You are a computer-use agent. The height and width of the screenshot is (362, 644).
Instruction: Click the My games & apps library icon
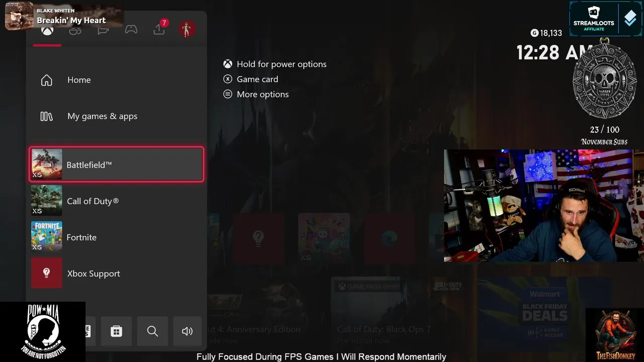click(x=46, y=116)
